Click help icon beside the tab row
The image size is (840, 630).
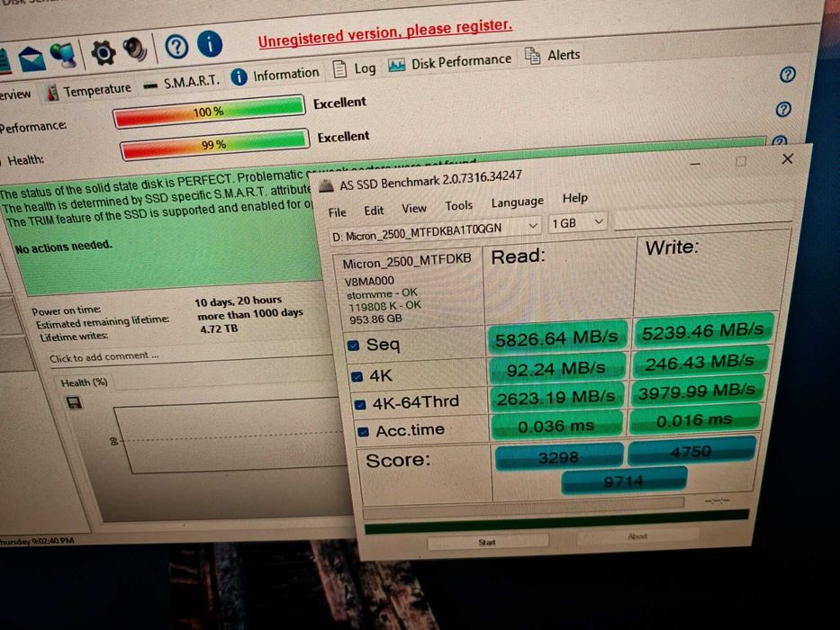click(787, 75)
